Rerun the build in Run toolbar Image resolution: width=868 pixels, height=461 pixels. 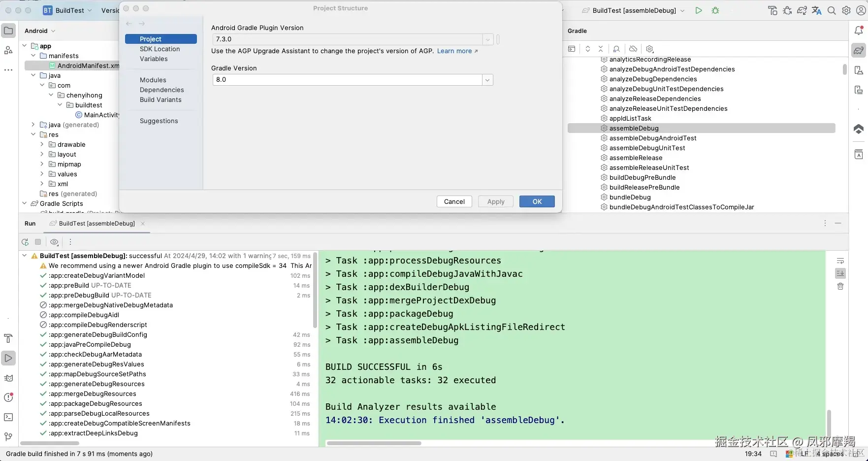point(25,242)
